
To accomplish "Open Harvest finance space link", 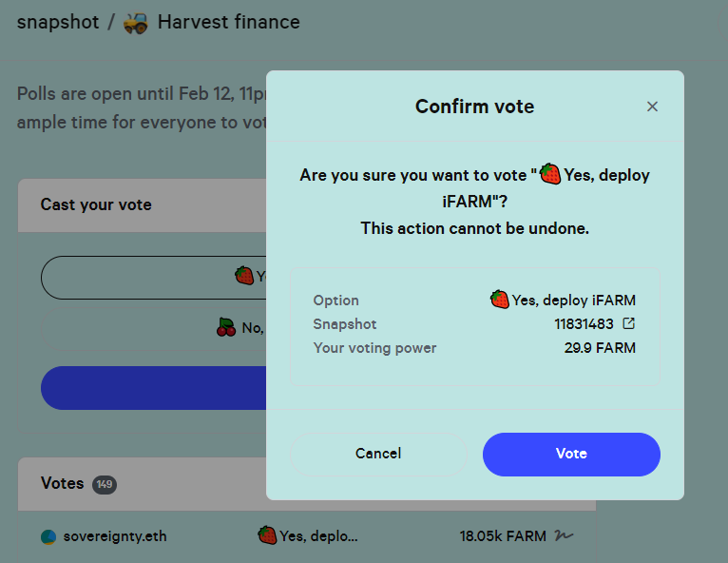I will pos(228,22).
